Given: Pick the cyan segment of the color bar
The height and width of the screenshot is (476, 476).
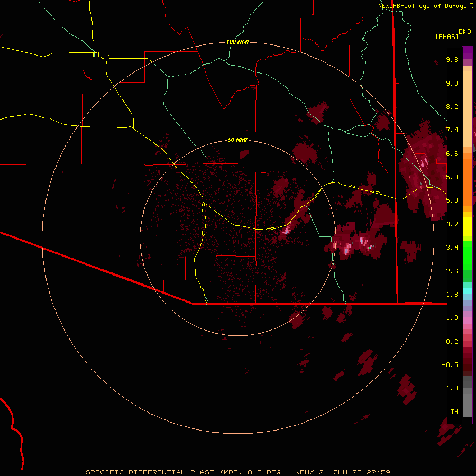Looking at the screenshot, I should pyautogui.click(x=467, y=291).
